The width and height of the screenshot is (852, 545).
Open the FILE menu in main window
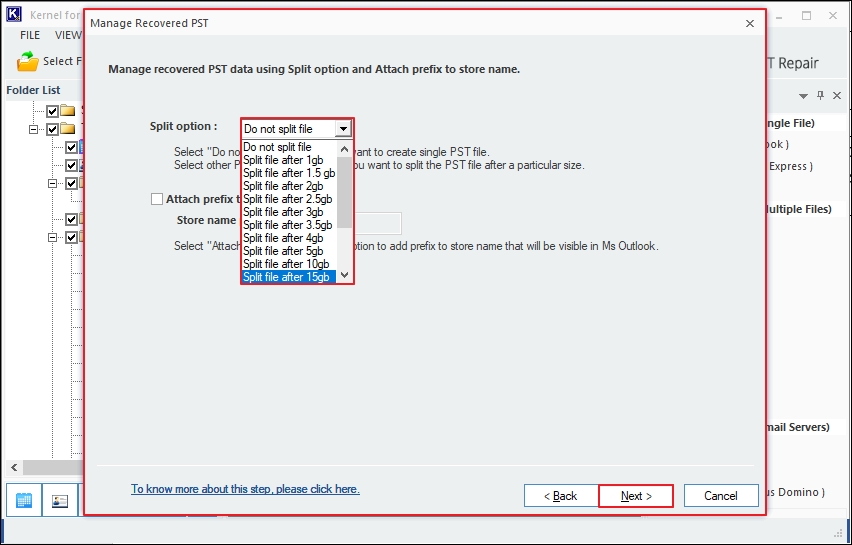tap(30, 35)
